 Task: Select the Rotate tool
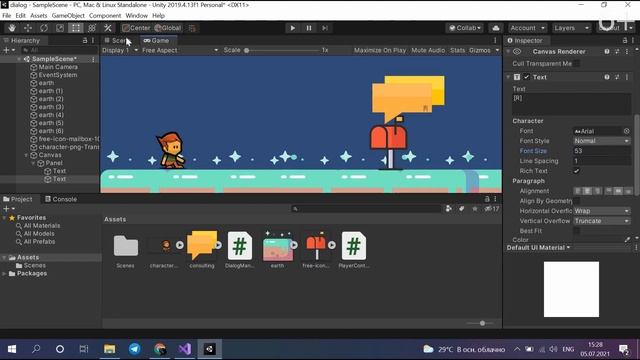tap(44, 28)
